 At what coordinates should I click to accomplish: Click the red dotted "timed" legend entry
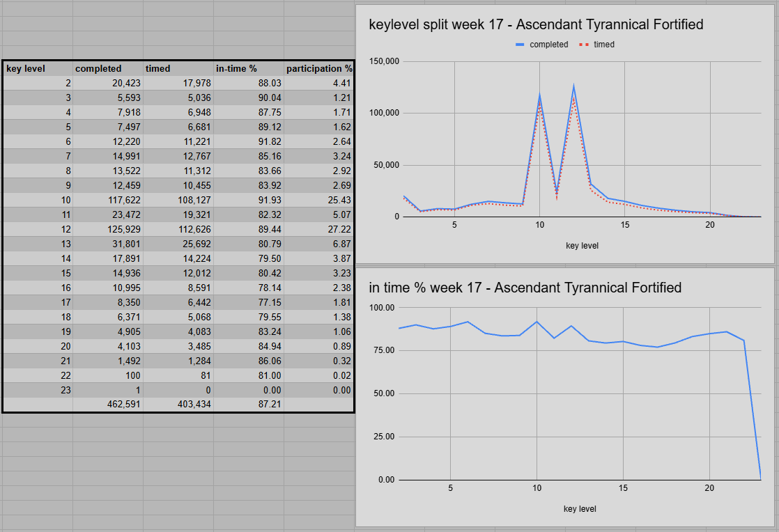tap(596, 45)
